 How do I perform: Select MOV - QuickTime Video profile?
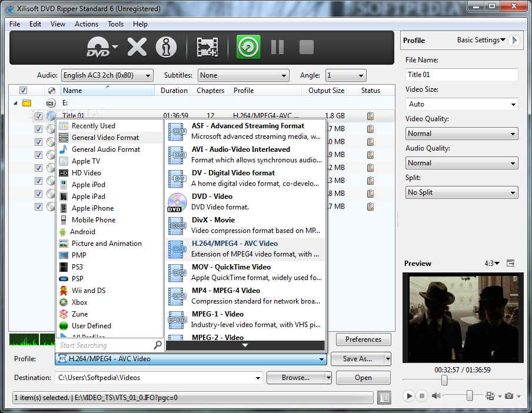coord(245,272)
